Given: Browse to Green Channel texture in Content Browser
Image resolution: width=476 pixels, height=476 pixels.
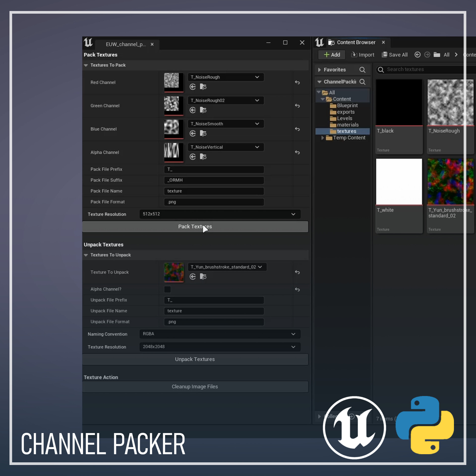Looking at the screenshot, I should [203, 110].
